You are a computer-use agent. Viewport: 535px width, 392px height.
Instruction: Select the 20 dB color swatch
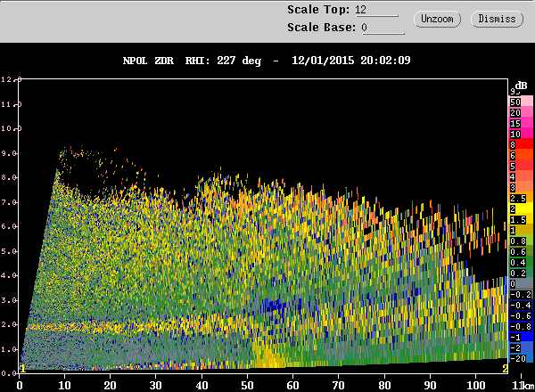[521, 112]
